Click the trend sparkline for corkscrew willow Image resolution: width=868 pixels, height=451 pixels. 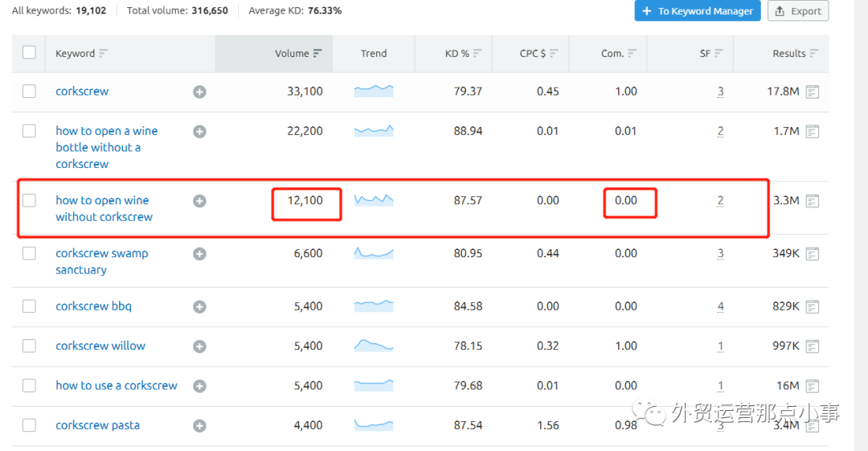coord(374,346)
